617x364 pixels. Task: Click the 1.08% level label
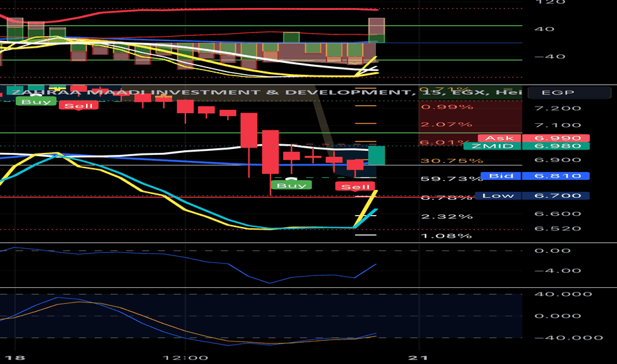[x=447, y=236]
